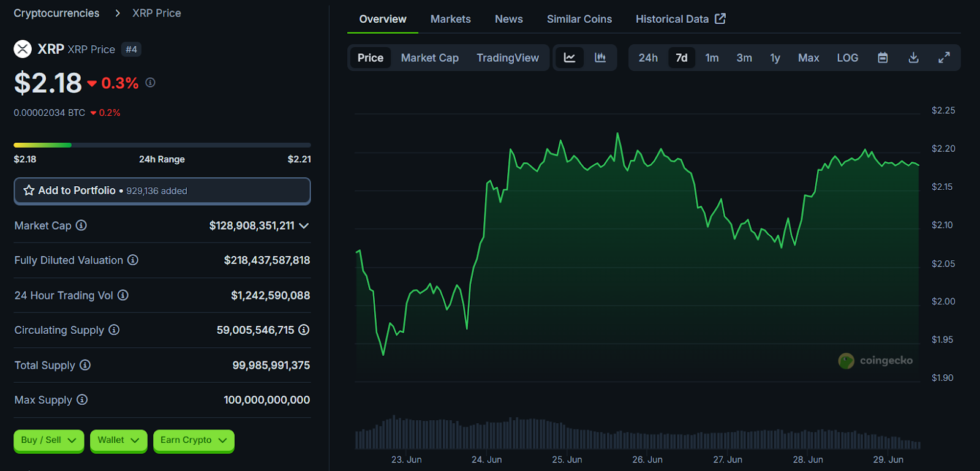Click the $218,437,587,818 valuation value

(267, 260)
